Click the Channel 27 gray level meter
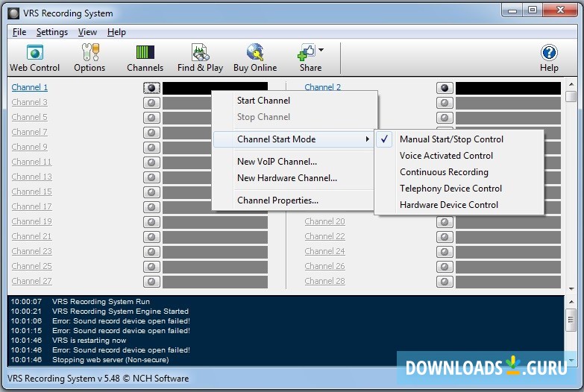The width and height of the screenshot is (584, 392). point(215,282)
